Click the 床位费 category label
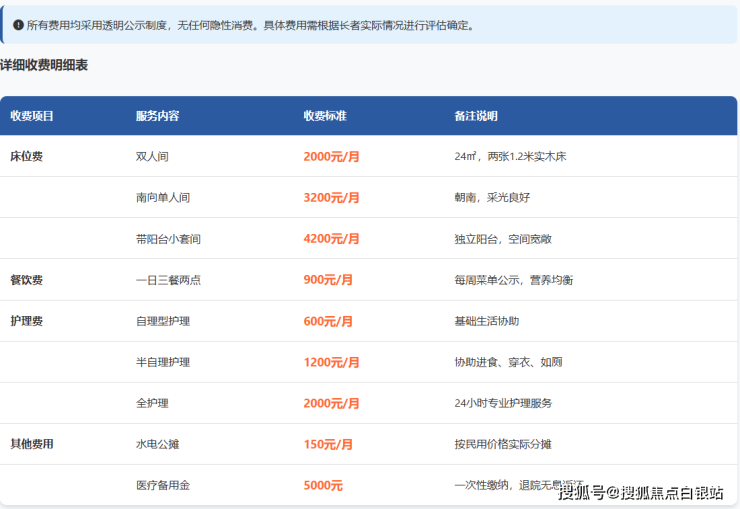Image resolution: width=740 pixels, height=509 pixels. pyautogui.click(x=26, y=157)
